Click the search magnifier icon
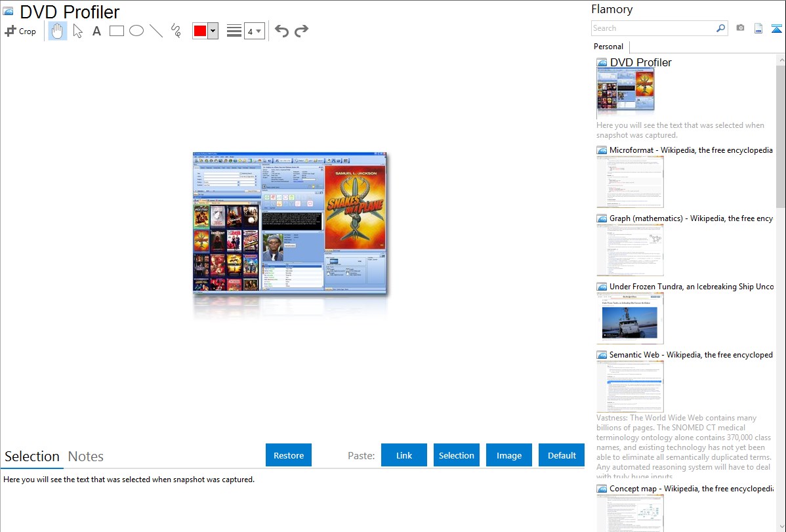786x532 pixels. [720, 28]
